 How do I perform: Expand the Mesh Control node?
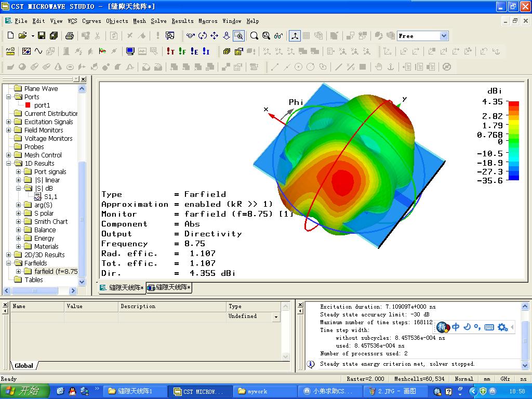[8, 155]
